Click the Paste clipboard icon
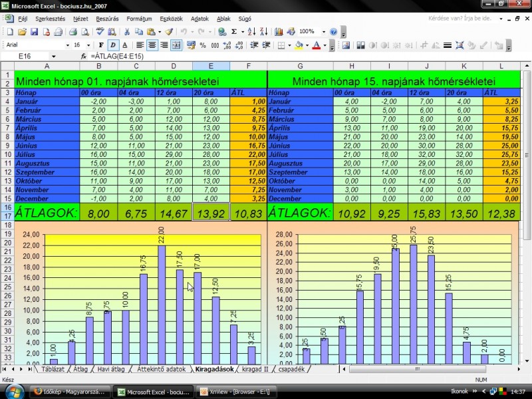This screenshot has width=532, height=399. (x=151, y=32)
